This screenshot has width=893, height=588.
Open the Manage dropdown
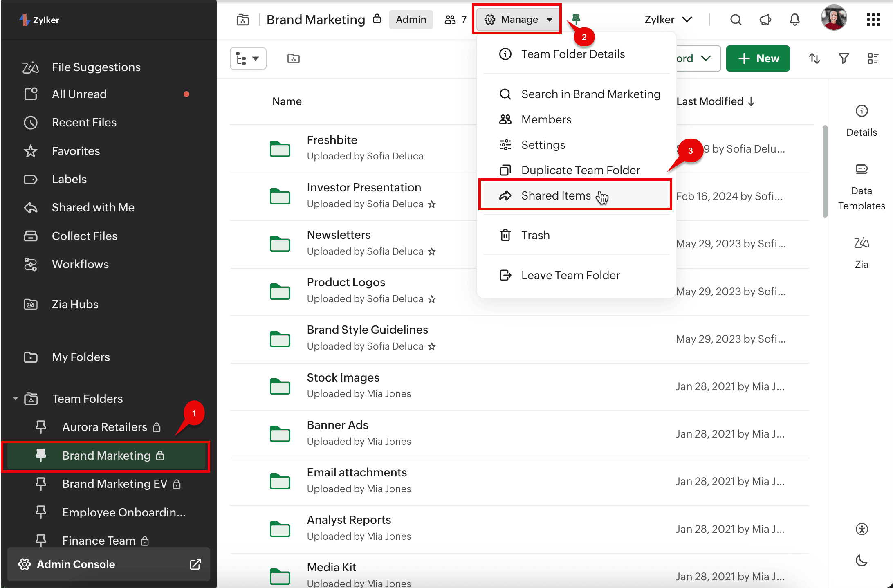coord(517,20)
